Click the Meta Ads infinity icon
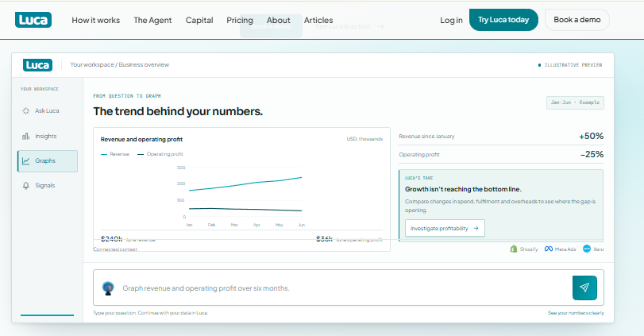This screenshot has height=336, width=644. click(x=548, y=249)
